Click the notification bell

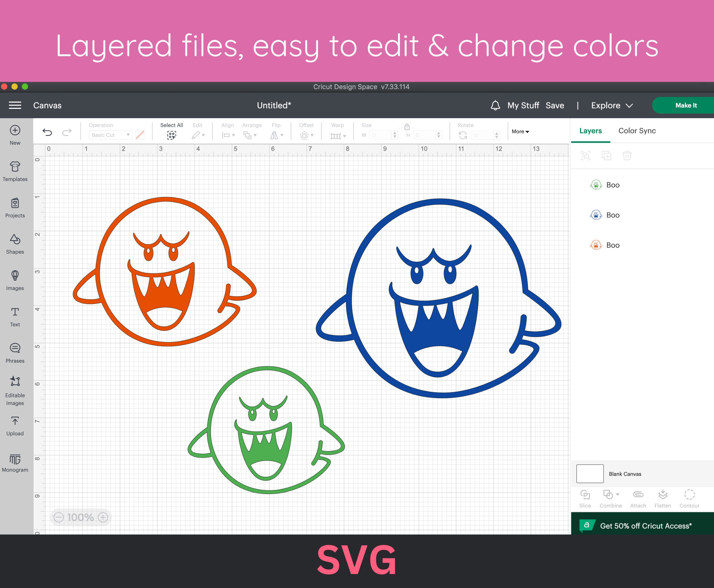pyautogui.click(x=495, y=105)
